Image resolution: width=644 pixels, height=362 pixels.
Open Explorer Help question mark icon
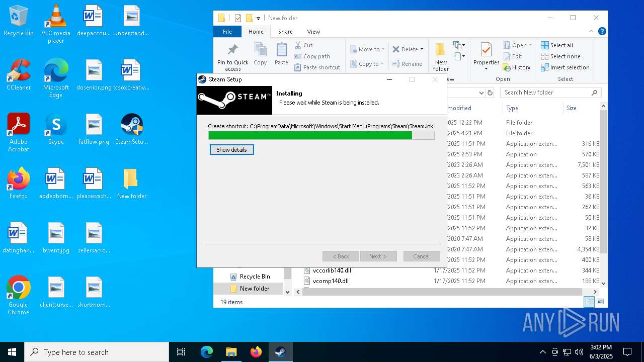click(602, 31)
